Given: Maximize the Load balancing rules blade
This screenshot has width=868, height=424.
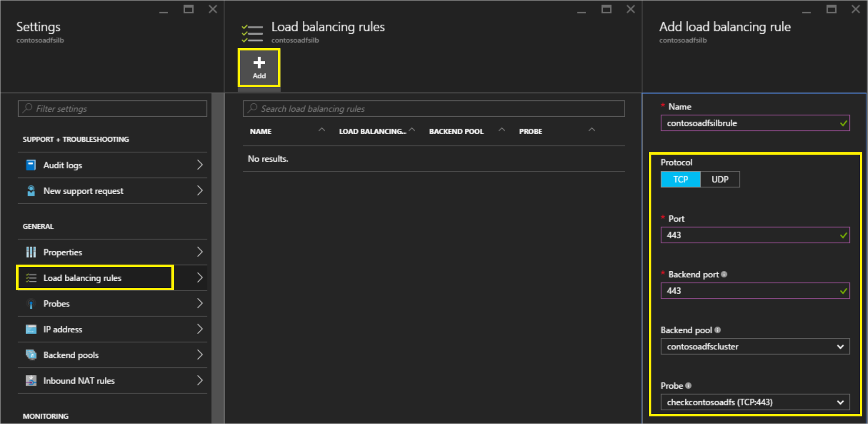Looking at the screenshot, I should [606, 9].
